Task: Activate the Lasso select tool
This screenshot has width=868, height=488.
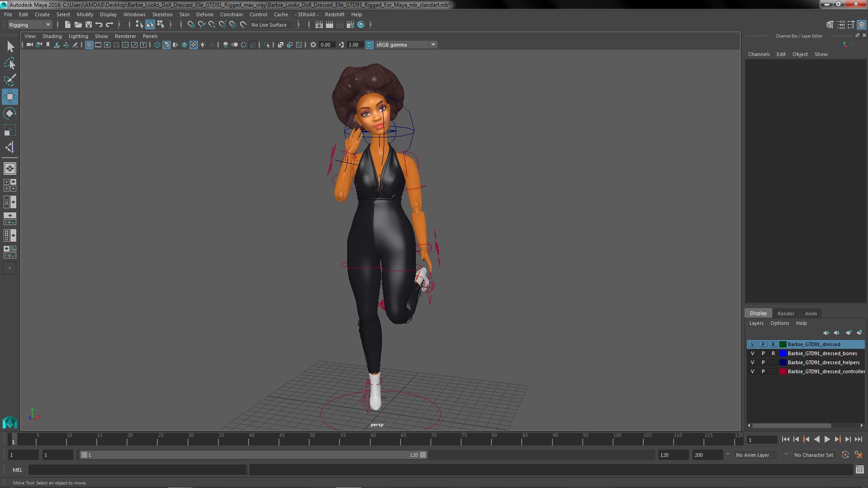Action: 10,64
